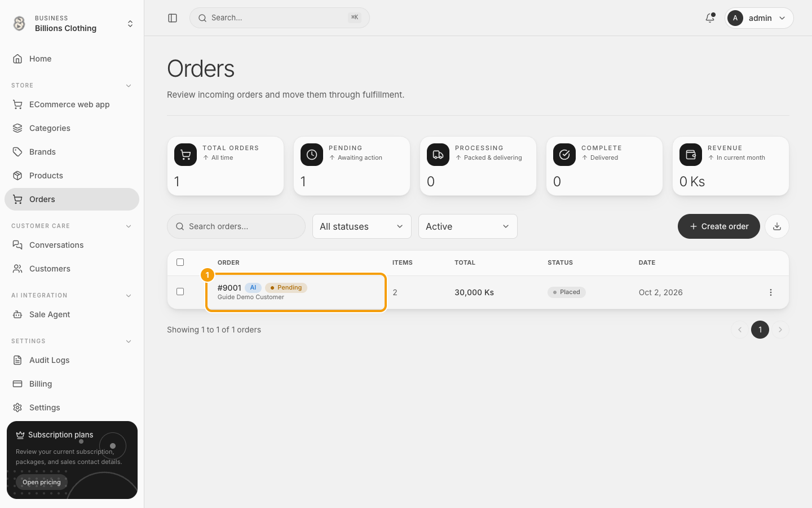Click the Sale Agent robot icon

pos(17,314)
